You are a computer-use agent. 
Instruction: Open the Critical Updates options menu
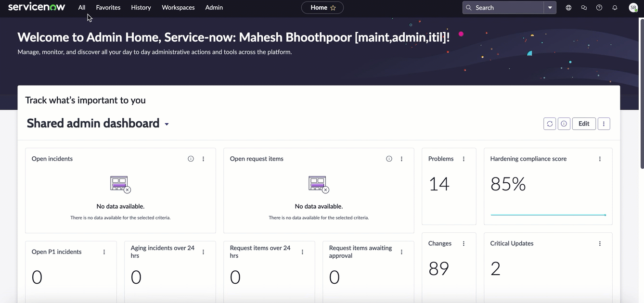pyautogui.click(x=600, y=244)
